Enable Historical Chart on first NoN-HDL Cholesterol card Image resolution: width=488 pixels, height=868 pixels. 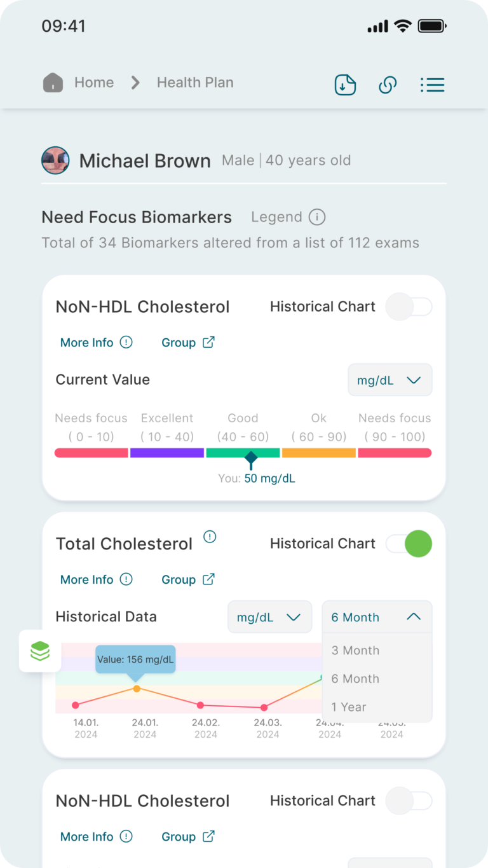tap(409, 307)
